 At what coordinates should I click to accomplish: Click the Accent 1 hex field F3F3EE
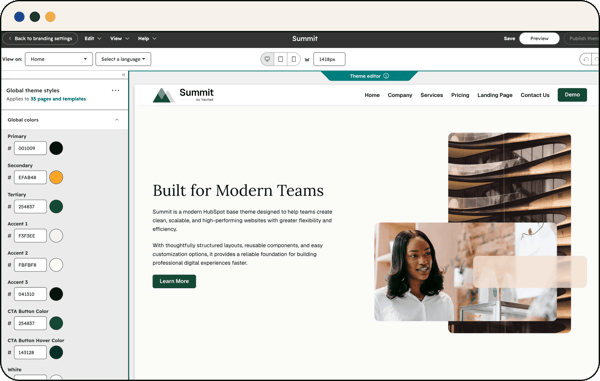tap(30, 236)
